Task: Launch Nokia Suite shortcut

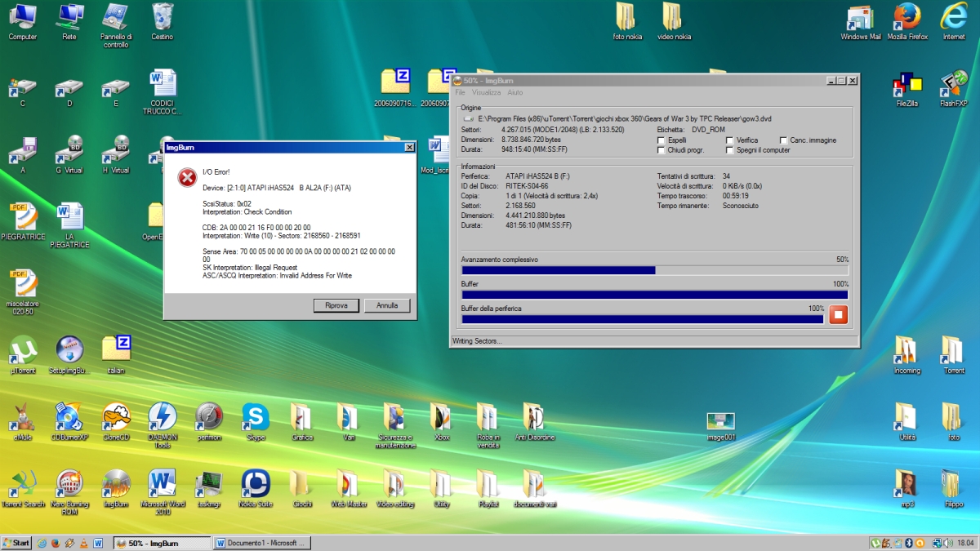Action: click(256, 488)
